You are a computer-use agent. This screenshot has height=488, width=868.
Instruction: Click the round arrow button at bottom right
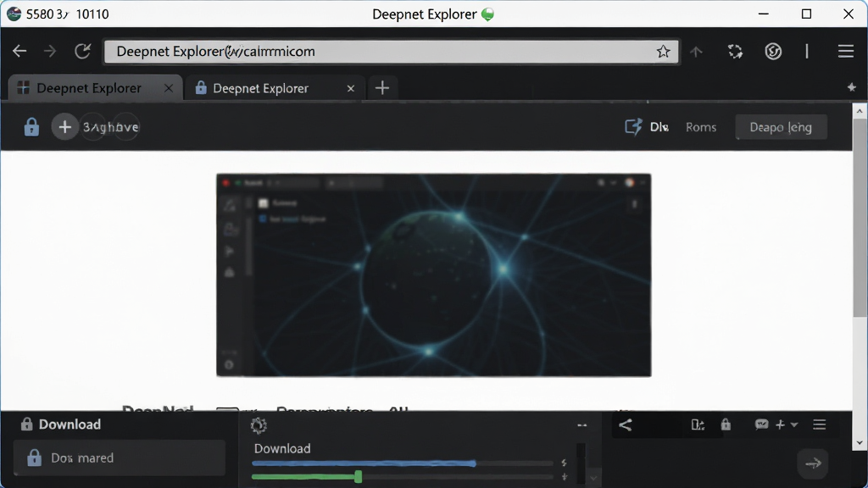(x=813, y=463)
